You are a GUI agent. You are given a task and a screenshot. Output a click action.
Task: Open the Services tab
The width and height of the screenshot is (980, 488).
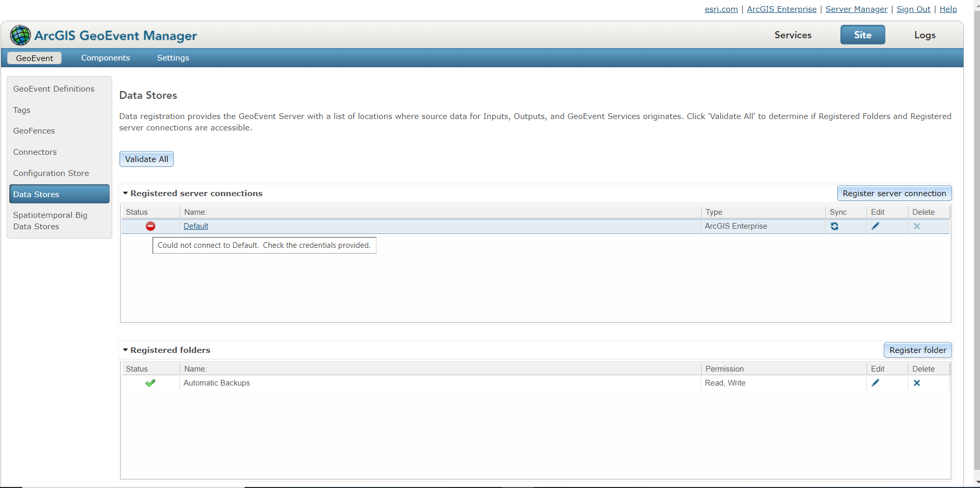coord(793,35)
